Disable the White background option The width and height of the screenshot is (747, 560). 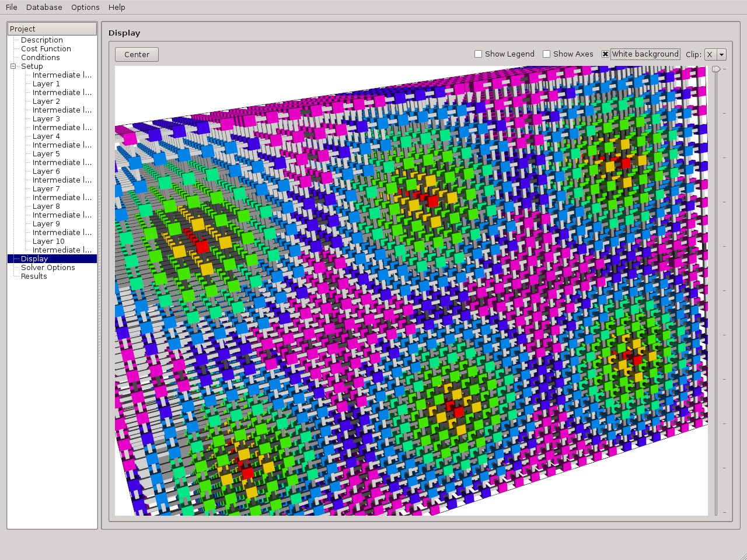[605, 54]
